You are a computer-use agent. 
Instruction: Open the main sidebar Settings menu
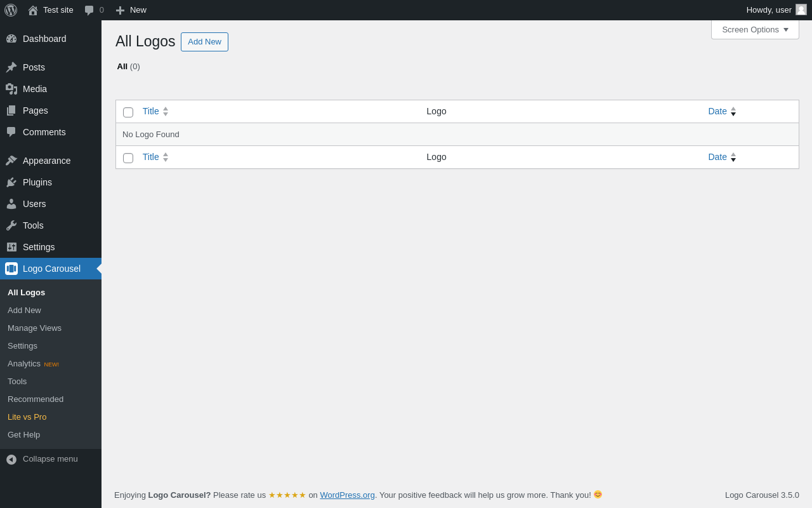coord(51,247)
